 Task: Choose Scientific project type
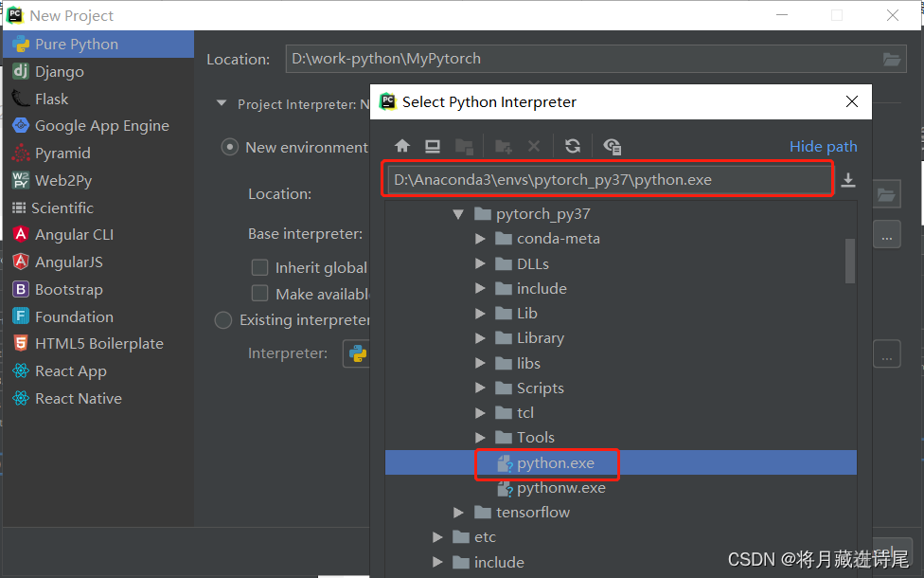click(98, 208)
